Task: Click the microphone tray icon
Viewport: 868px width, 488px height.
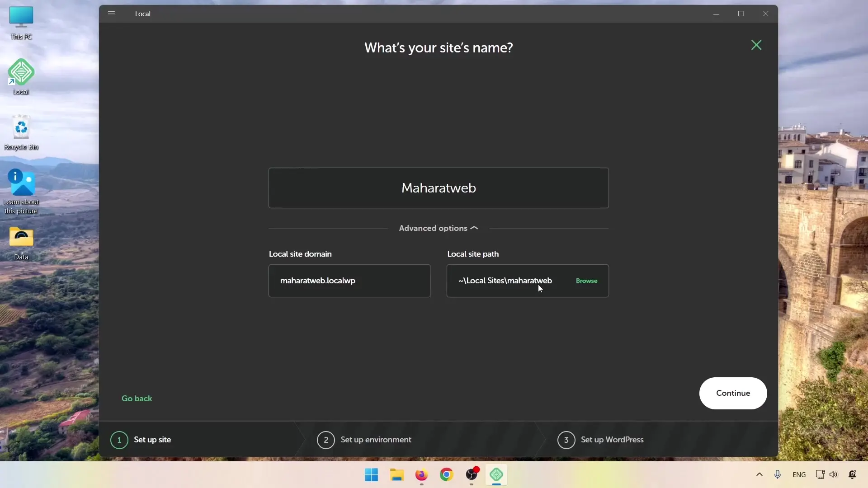Action: click(778, 474)
